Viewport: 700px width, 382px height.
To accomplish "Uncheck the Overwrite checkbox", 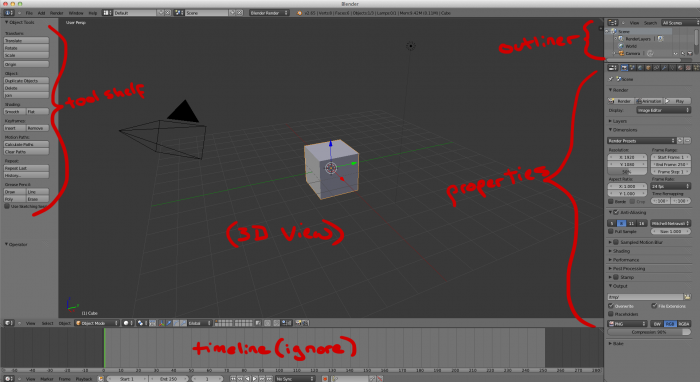I will (611, 306).
